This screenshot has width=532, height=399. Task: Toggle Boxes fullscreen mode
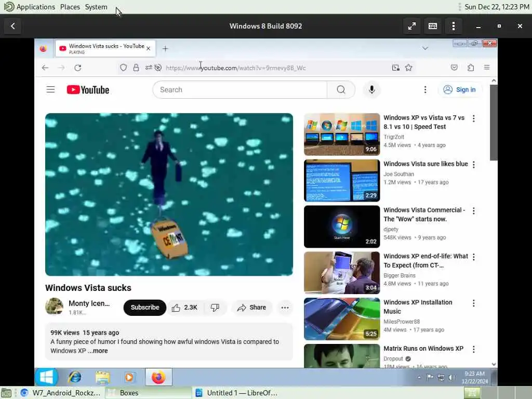click(x=412, y=26)
